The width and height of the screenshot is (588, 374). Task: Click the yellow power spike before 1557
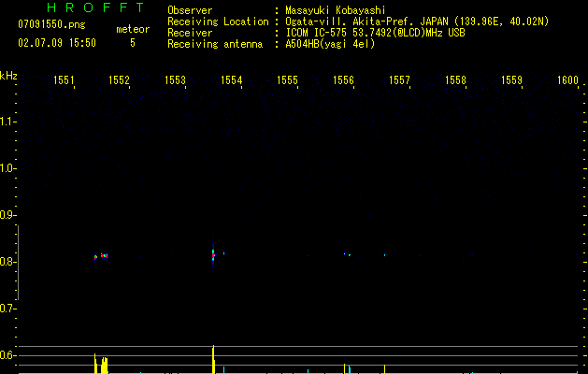(x=384, y=369)
